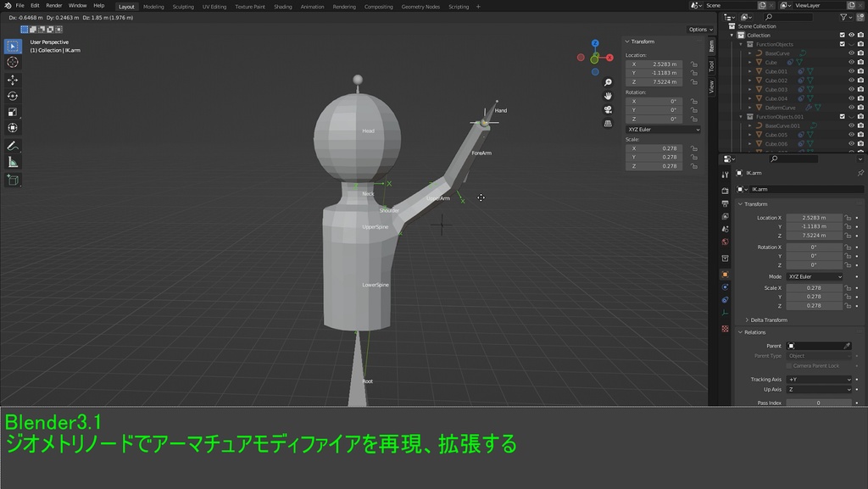The height and width of the screenshot is (489, 868).
Task: Click the blue Z axis on navigation gizmo
Action: [595, 43]
